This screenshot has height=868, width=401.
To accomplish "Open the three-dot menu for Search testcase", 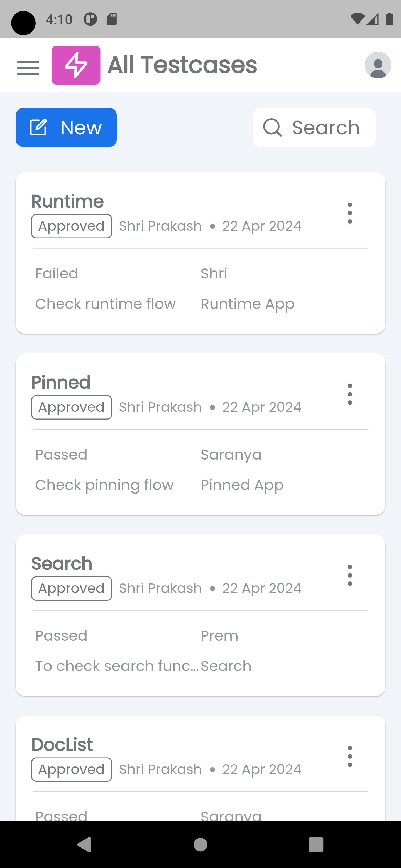I will [x=350, y=575].
